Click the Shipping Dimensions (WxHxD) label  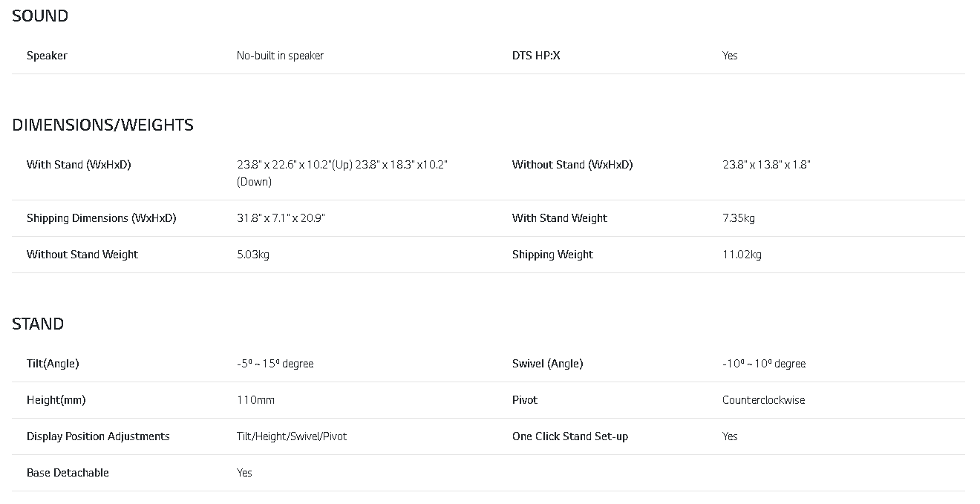click(x=102, y=218)
